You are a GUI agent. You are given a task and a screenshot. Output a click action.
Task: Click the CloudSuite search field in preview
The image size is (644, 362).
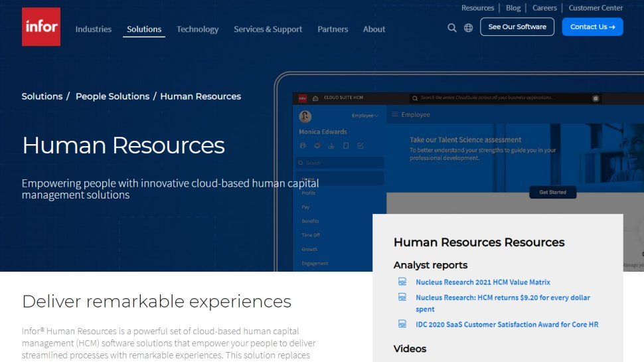(x=505, y=98)
